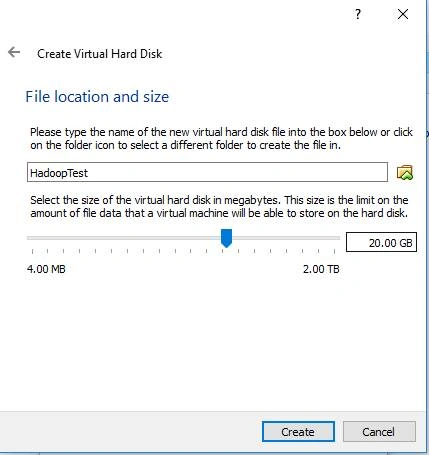Click the disk size instruction paragraph
Image resolution: width=429 pixels, height=455 pixels.
click(x=219, y=207)
